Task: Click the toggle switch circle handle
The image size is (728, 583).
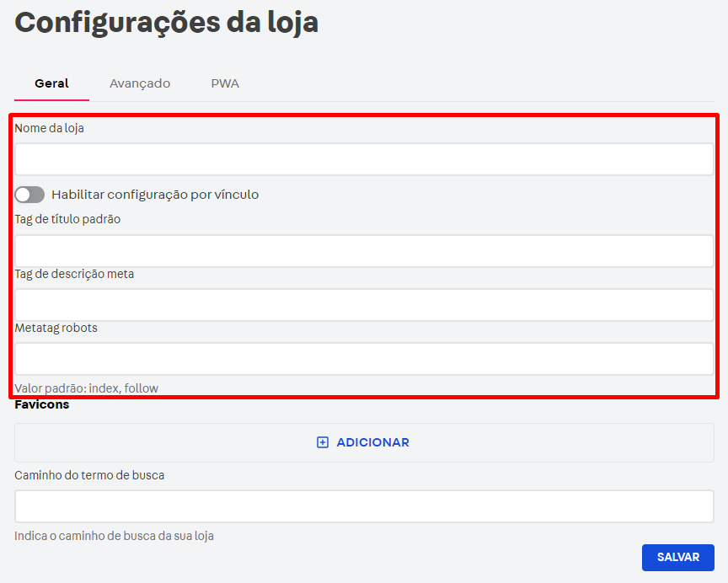Action: (x=22, y=195)
